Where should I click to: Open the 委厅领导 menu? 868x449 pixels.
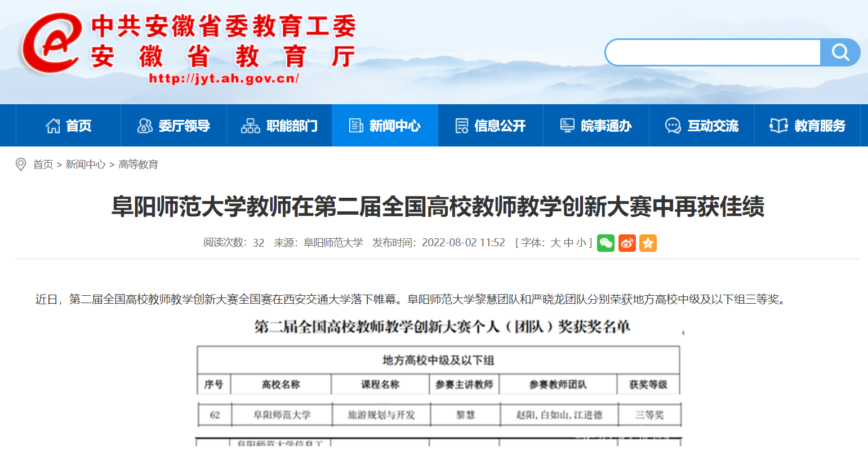pos(173,126)
